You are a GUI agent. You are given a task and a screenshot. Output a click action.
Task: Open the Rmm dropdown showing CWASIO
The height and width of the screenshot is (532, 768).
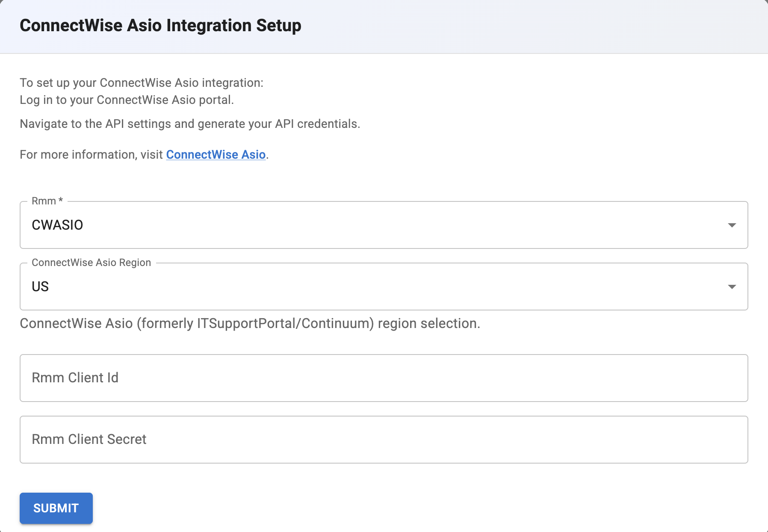point(384,225)
